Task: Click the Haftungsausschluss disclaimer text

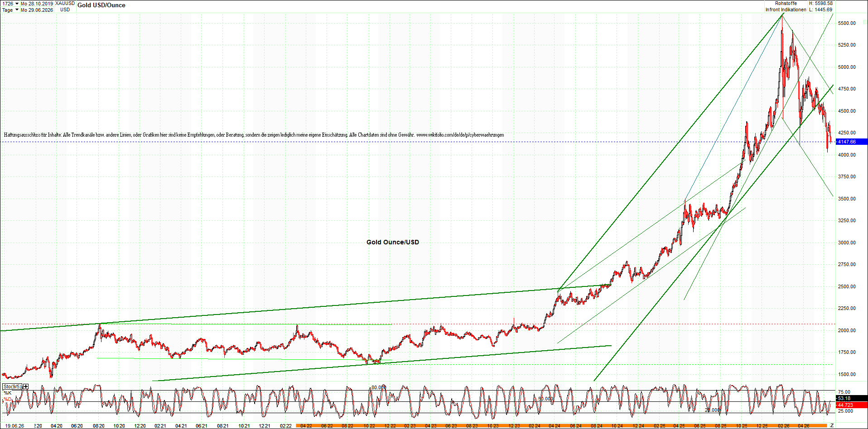Action: click(x=254, y=135)
